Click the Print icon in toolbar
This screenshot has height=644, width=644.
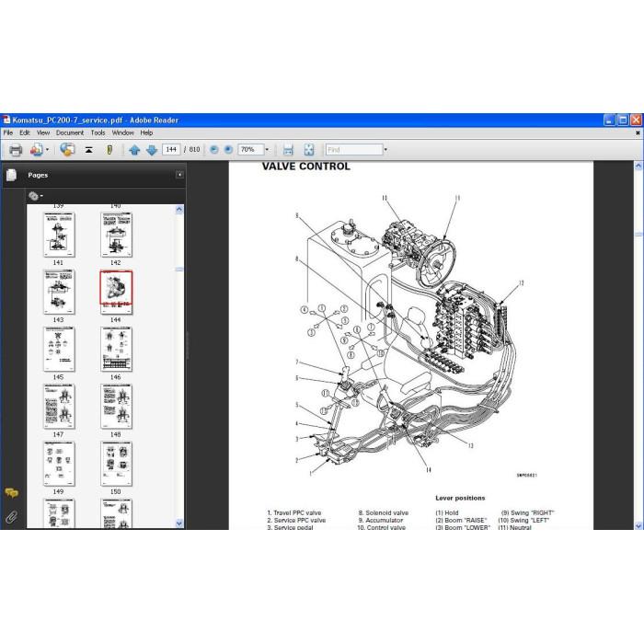pyautogui.click(x=16, y=150)
